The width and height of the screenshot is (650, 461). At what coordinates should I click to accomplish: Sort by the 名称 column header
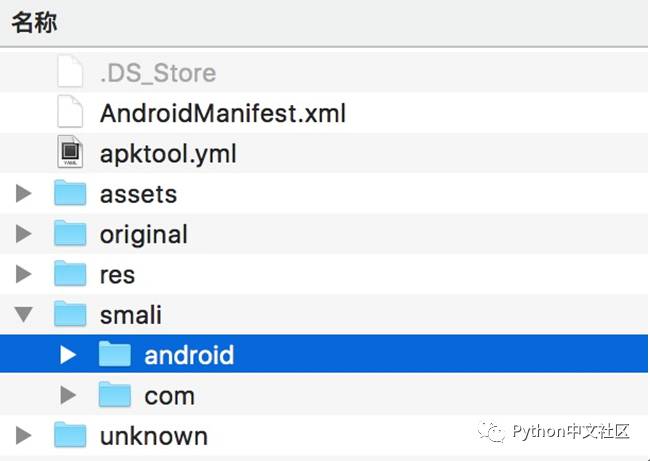click(x=34, y=23)
